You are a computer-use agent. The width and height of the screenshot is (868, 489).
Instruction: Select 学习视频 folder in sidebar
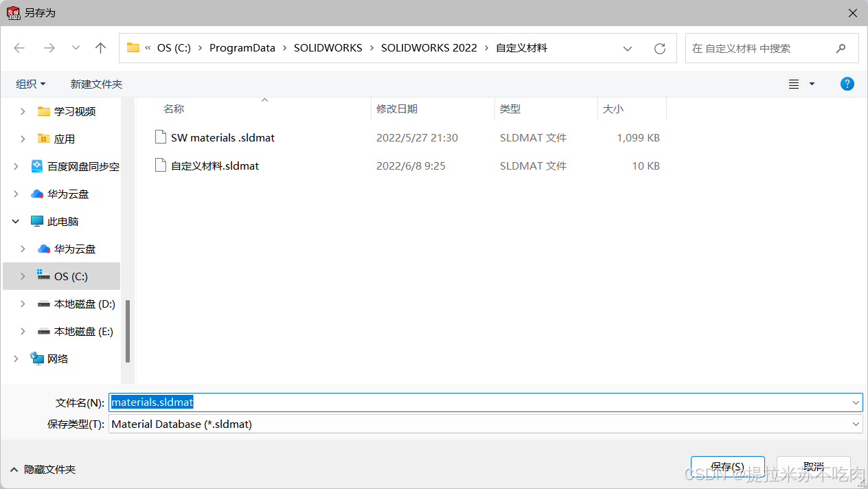(75, 111)
